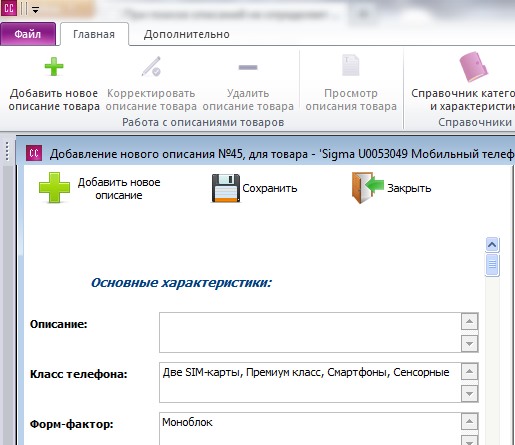Open the Файл menu tab
The image size is (515, 445).
point(28,34)
